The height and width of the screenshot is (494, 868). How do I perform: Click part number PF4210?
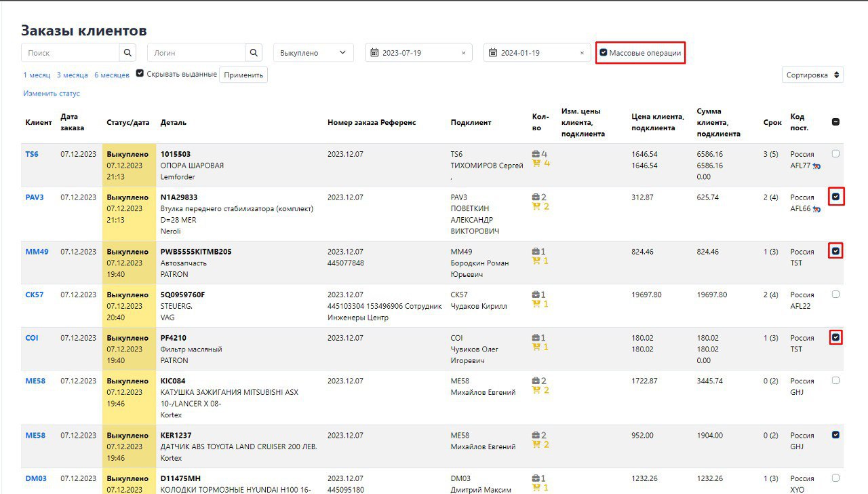coord(174,338)
